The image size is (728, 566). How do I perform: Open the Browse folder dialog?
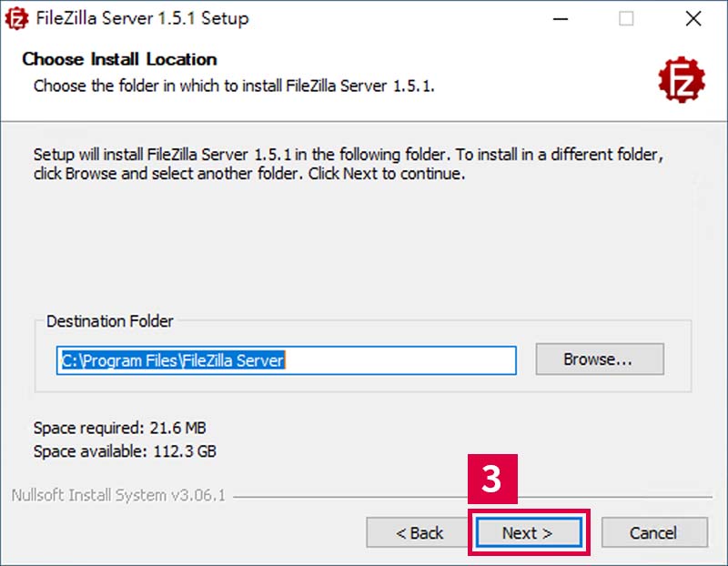[600, 359]
